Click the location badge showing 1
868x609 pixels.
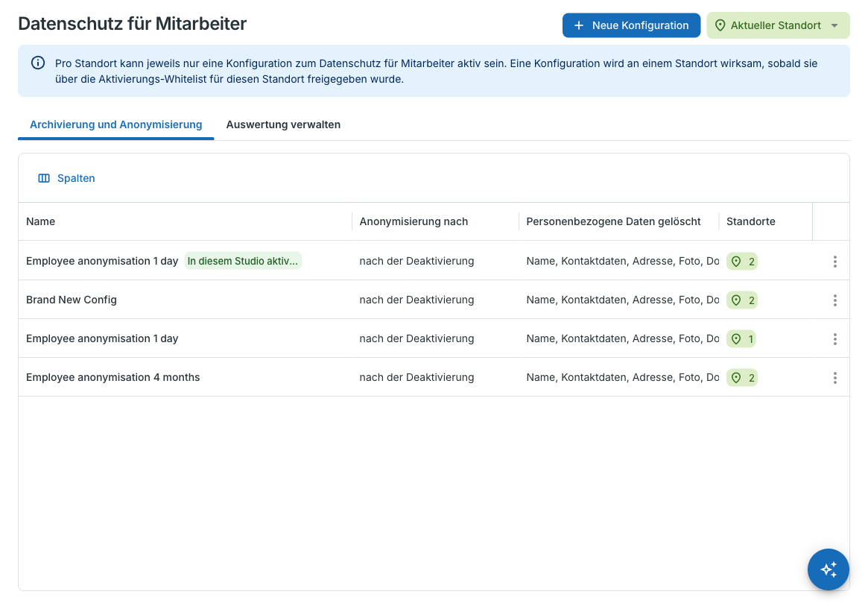741,339
